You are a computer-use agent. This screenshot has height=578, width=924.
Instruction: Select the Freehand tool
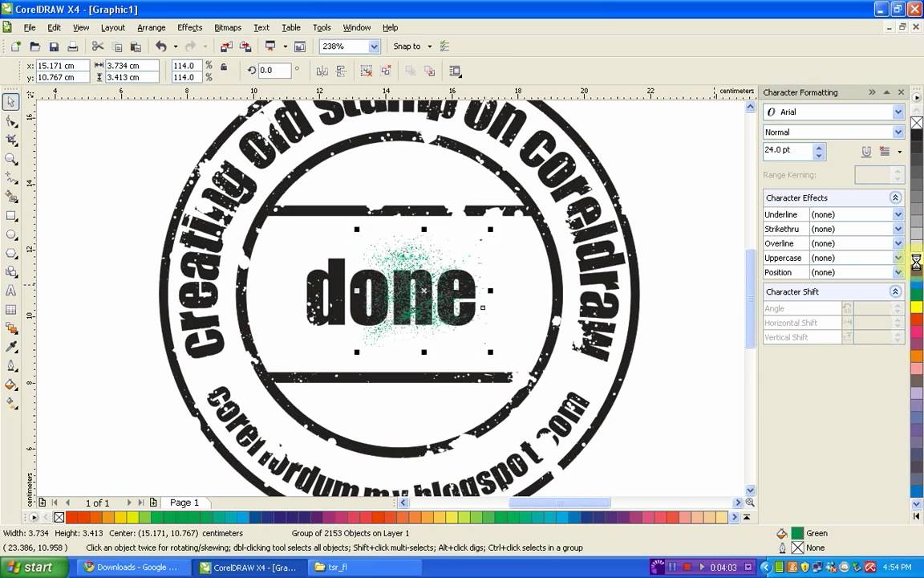(10, 177)
